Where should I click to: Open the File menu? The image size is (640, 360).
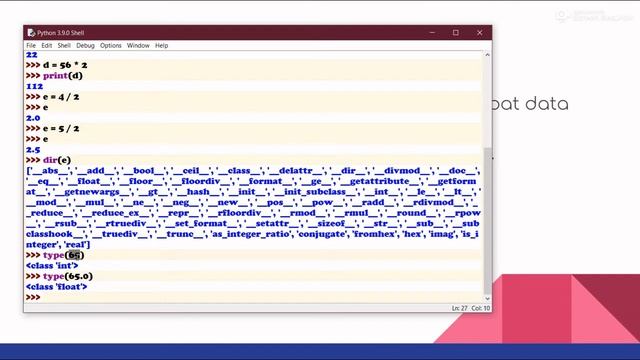point(31,45)
